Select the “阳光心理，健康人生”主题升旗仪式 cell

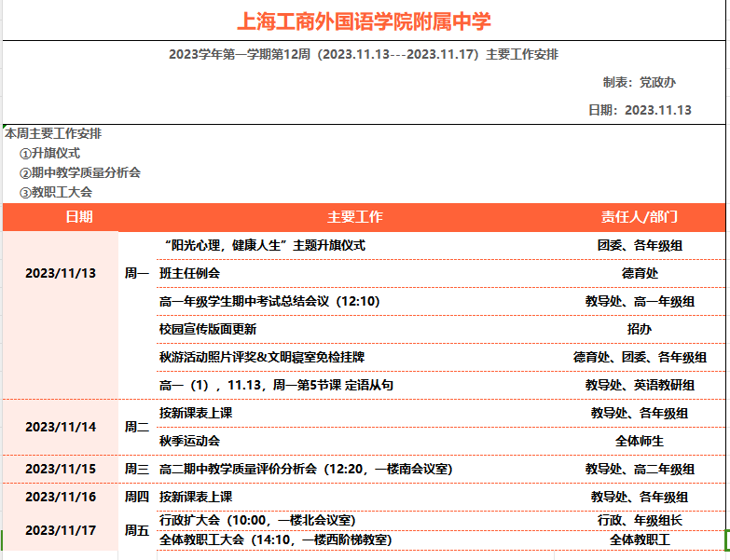tap(265, 245)
